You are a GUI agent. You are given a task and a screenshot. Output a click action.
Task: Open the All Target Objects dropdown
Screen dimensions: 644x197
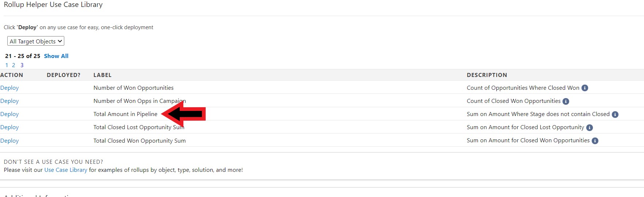click(x=36, y=41)
